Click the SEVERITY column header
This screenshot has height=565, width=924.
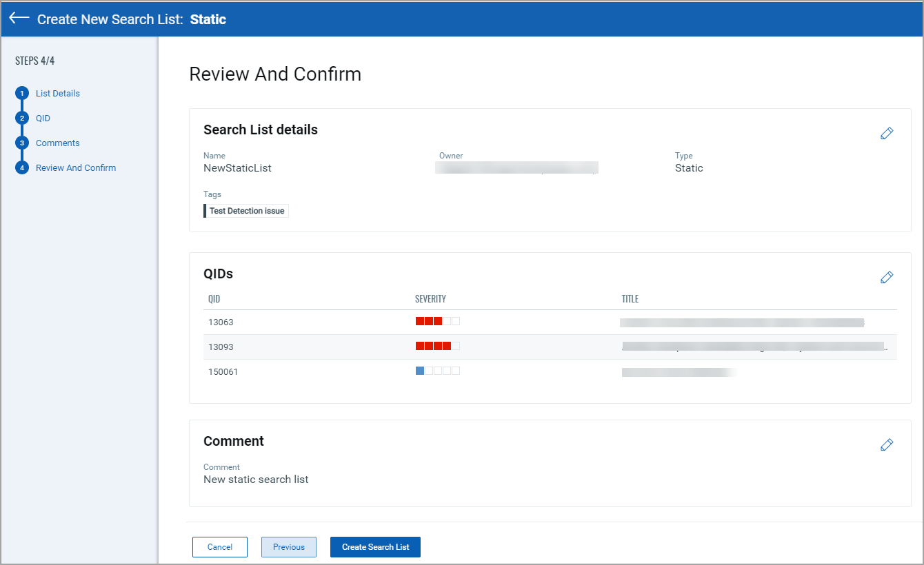(430, 298)
